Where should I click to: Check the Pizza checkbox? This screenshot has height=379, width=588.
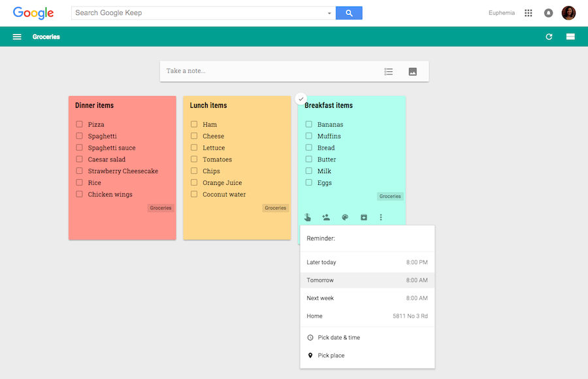(x=79, y=124)
